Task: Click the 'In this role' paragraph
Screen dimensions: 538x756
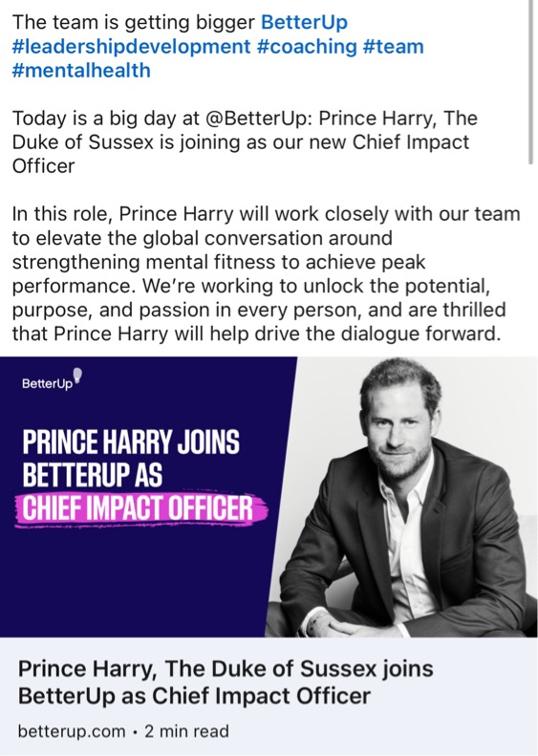Action: pos(266,274)
